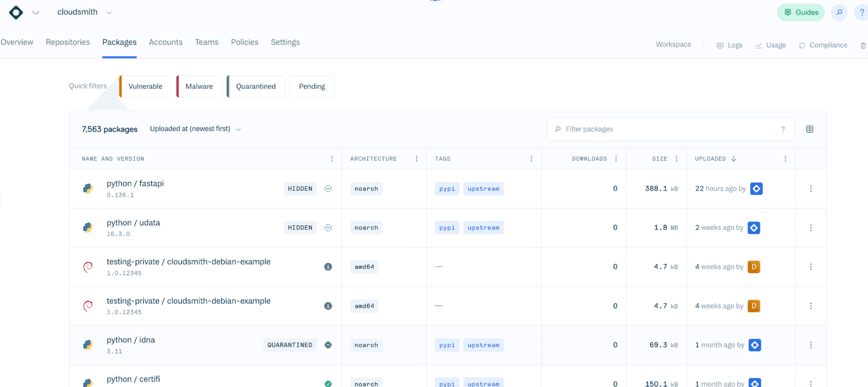Click the Python icon for fastapi
The image size is (868, 387).
point(88,188)
